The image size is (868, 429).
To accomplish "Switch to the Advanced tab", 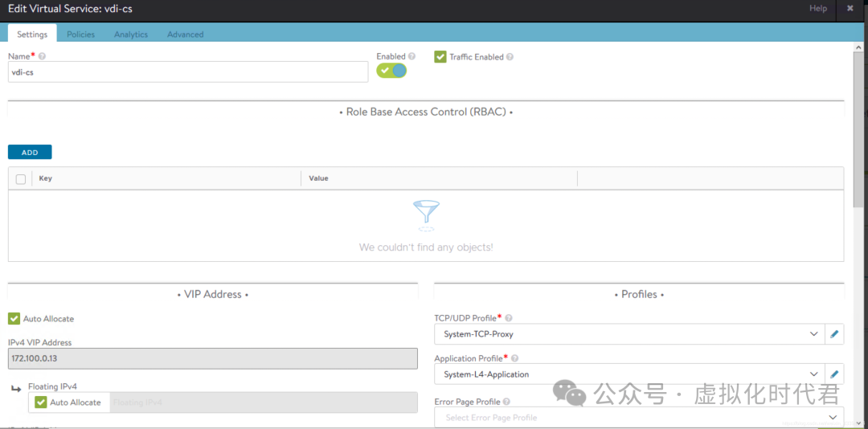I will coord(186,34).
